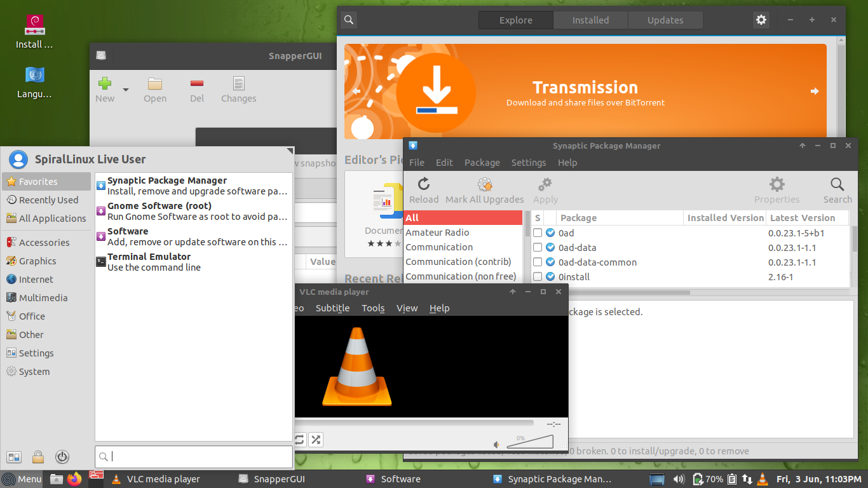Click the application menu search field
The width and height of the screenshot is (868, 488).
click(x=193, y=456)
